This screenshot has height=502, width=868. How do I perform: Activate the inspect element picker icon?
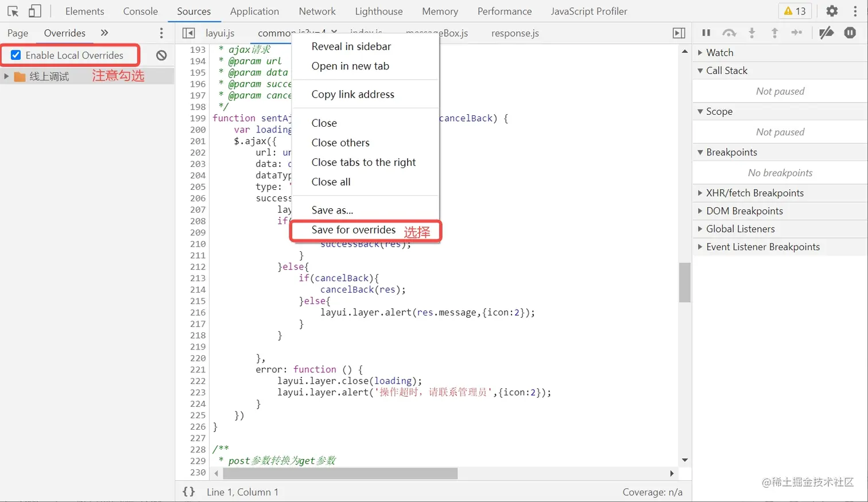click(13, 11)
